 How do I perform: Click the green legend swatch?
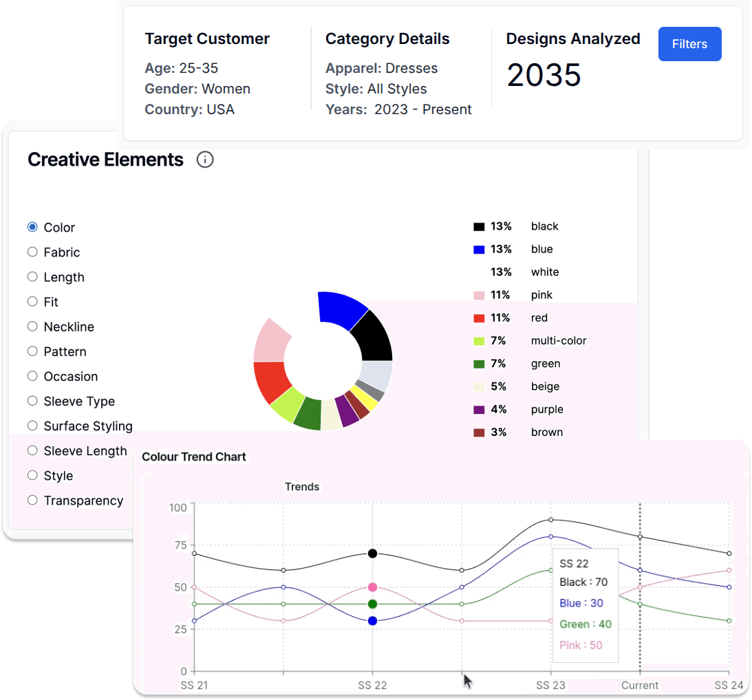(478, 363)
